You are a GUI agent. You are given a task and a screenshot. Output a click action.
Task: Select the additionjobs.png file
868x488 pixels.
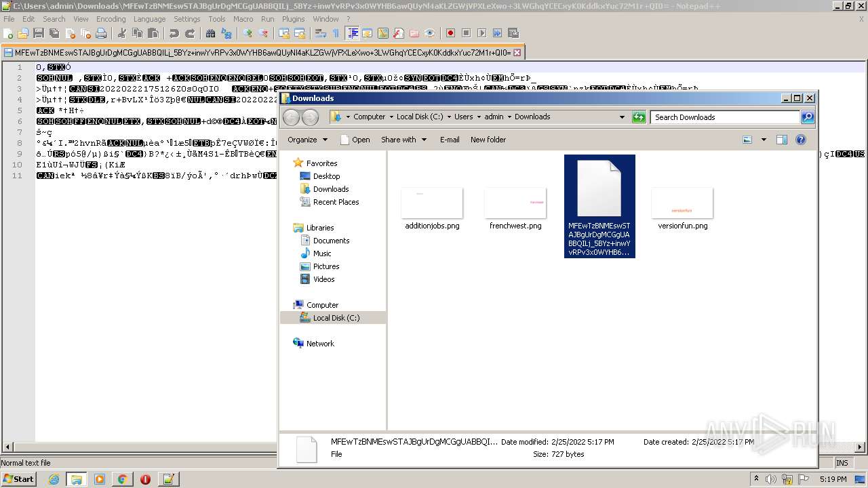click(x=432, y=211)
